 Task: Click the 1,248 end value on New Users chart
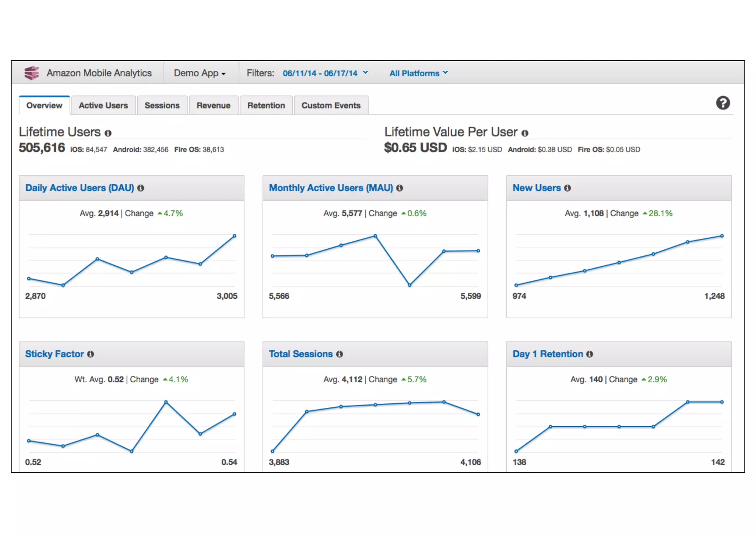tap(714, 296)
